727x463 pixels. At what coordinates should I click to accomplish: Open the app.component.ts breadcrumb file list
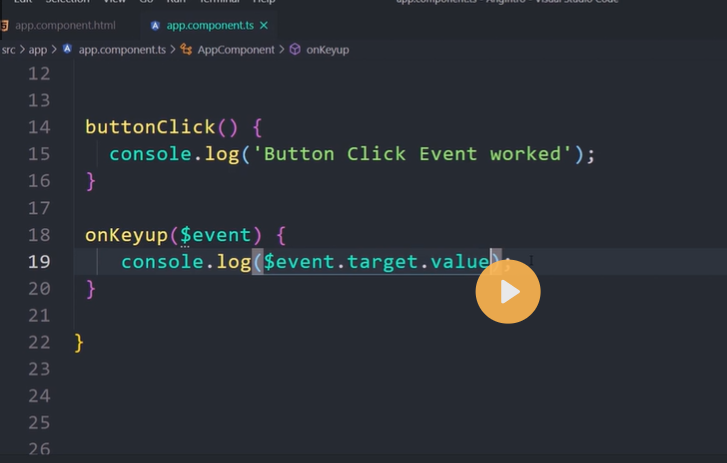(121, 49)
